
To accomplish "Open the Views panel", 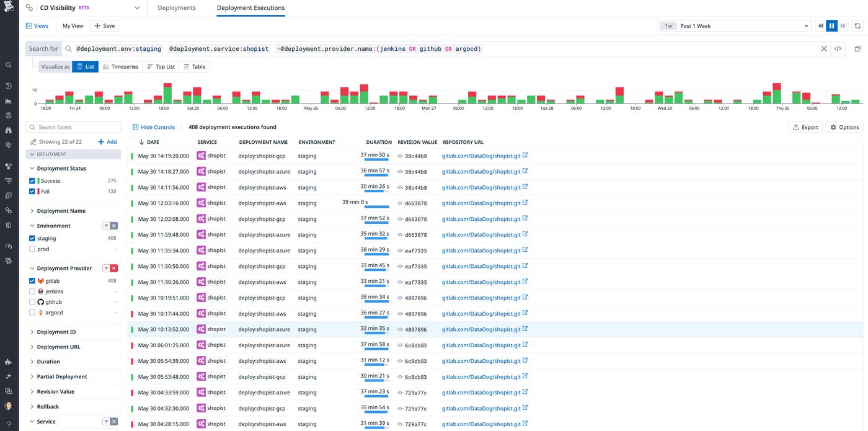I will tap(37, 26).
